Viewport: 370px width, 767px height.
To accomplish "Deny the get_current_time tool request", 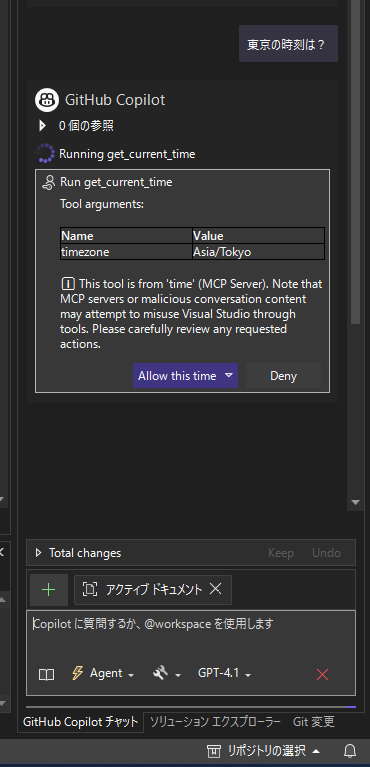I will tap(283, 376).
